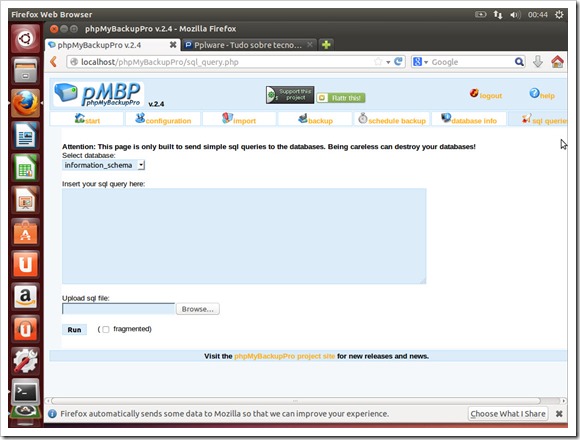Open session gear menu in top panel
The height and width of the screenshot is (440, 580).
click(559, 15)
